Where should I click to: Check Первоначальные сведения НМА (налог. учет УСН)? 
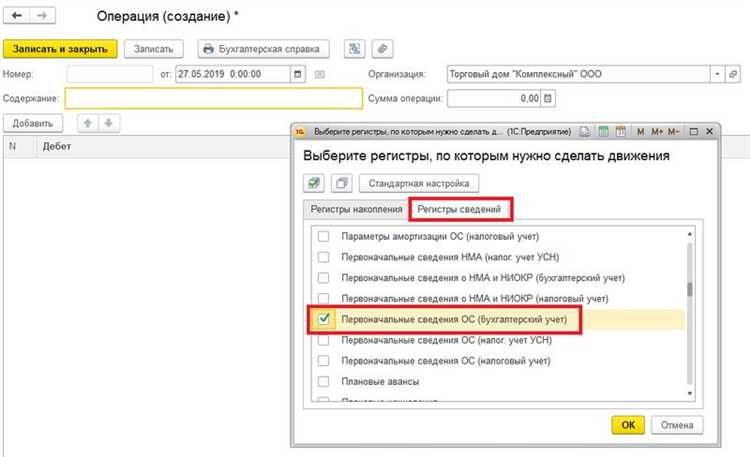pyautogui.click(x=324, y=257)
